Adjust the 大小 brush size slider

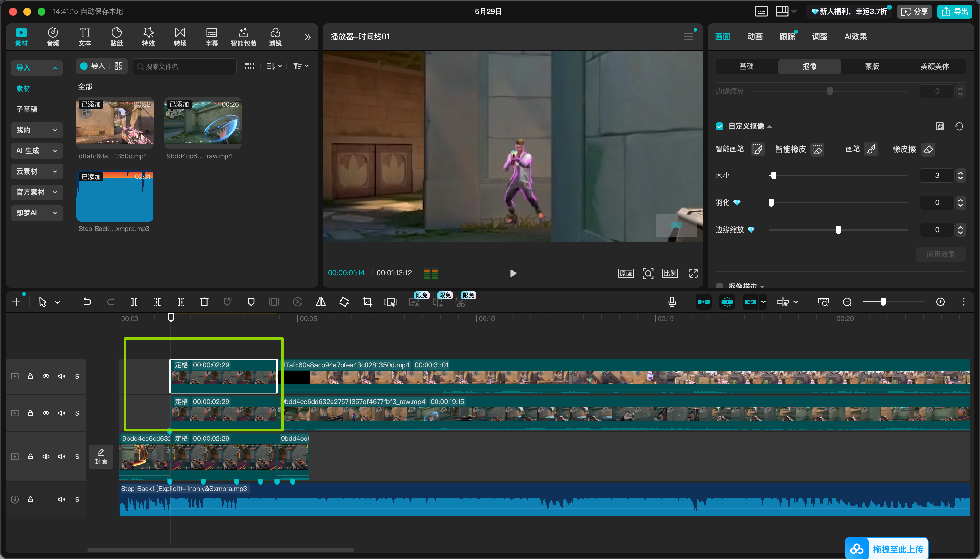click(838, 176)
